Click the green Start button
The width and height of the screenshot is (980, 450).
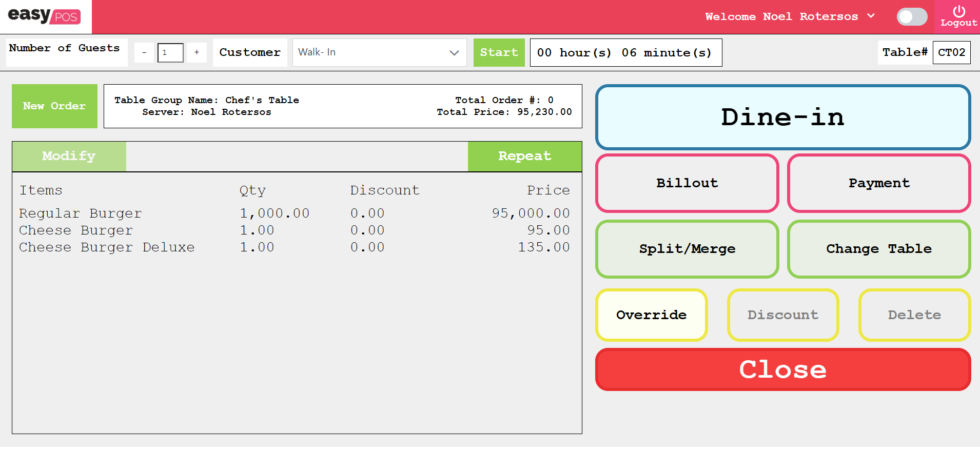(x=499, y=52)
